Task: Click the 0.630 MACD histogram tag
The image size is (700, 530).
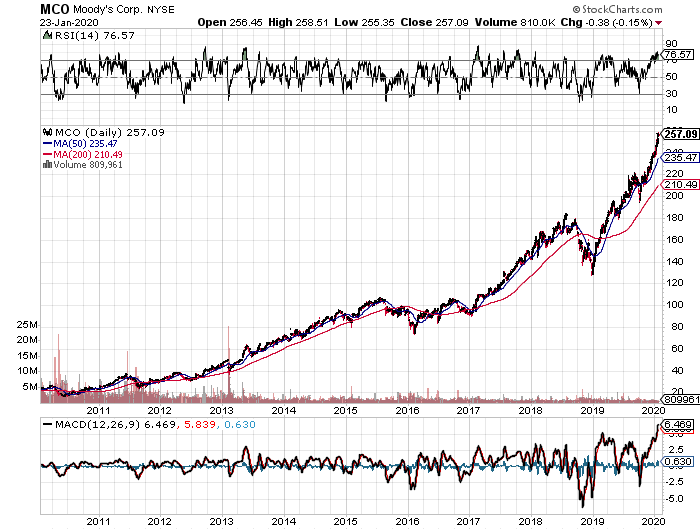Action: [679, 462]
